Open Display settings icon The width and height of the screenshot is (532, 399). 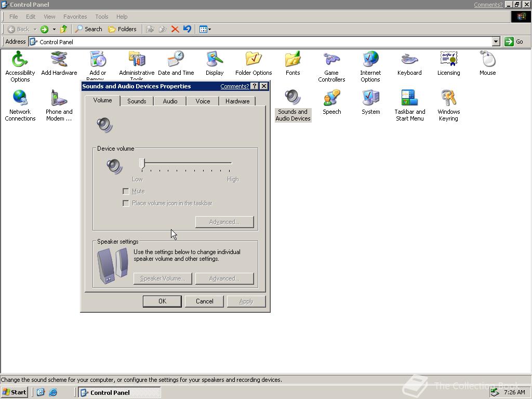pyautogui.click(x=215, y=63)
